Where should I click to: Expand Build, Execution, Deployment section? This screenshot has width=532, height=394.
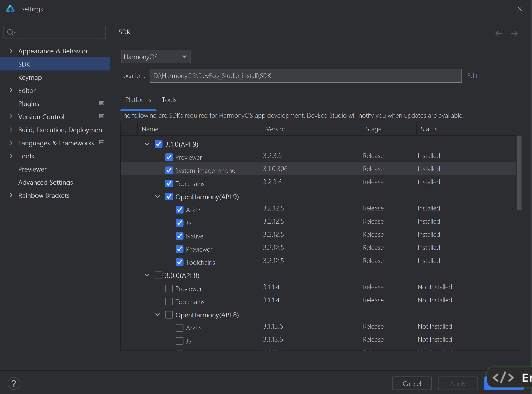click(x=11, y=130)
